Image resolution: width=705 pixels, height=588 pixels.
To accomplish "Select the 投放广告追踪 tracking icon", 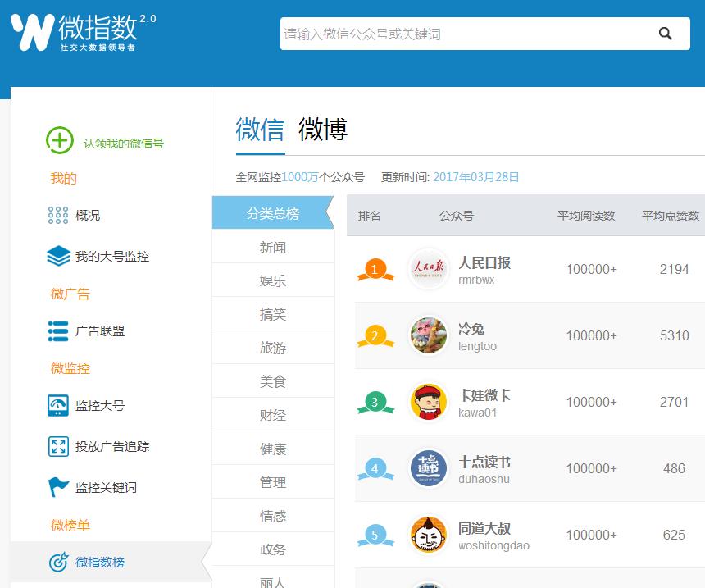I will [x=57, y=448].
